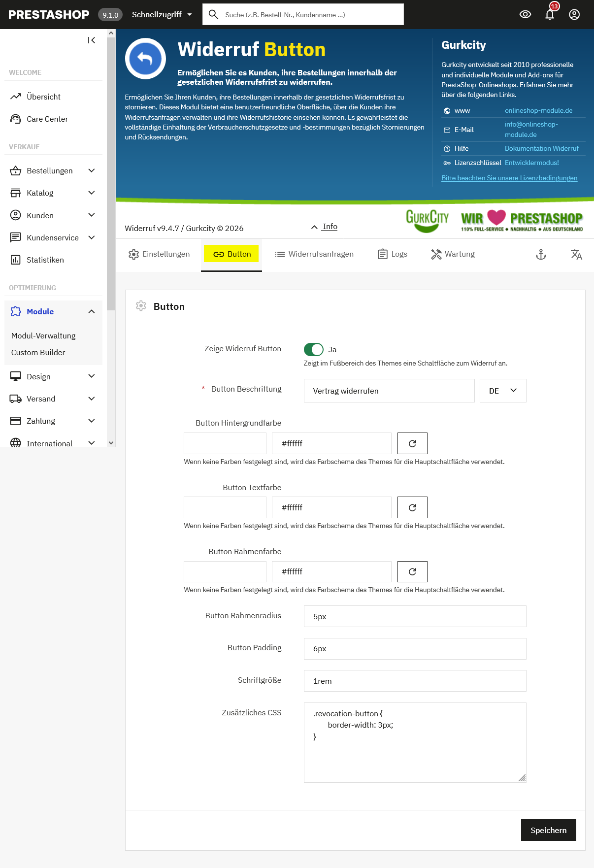The image size is (594, 868).
Task: Open the onlineshop-module.de website link
Action: point(538,110)
